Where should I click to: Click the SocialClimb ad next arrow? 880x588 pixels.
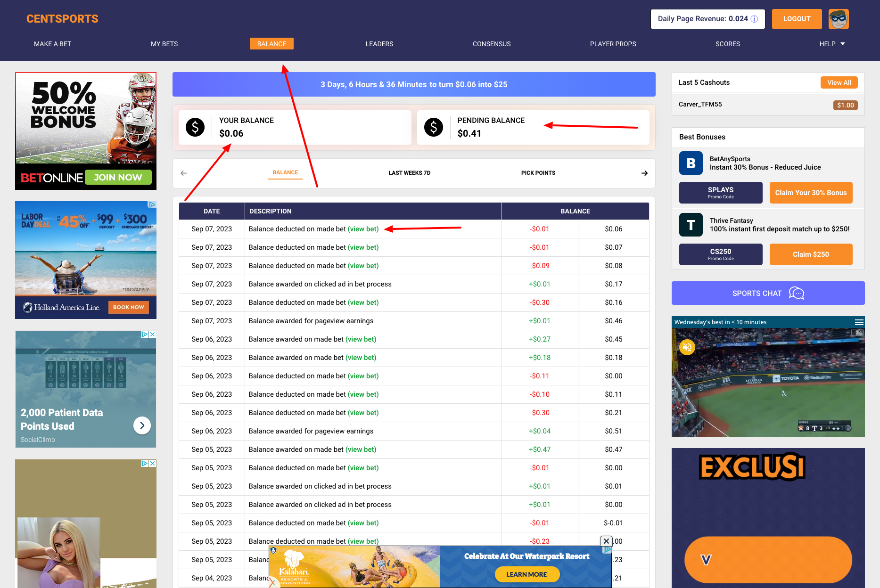tap(142, 425)
